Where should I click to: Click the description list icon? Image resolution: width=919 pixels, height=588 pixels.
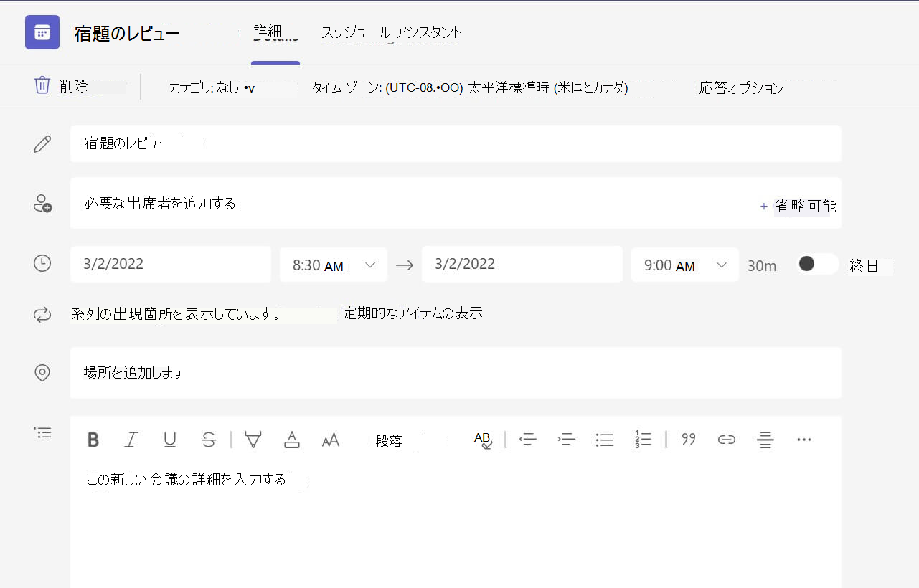(42, 433)
